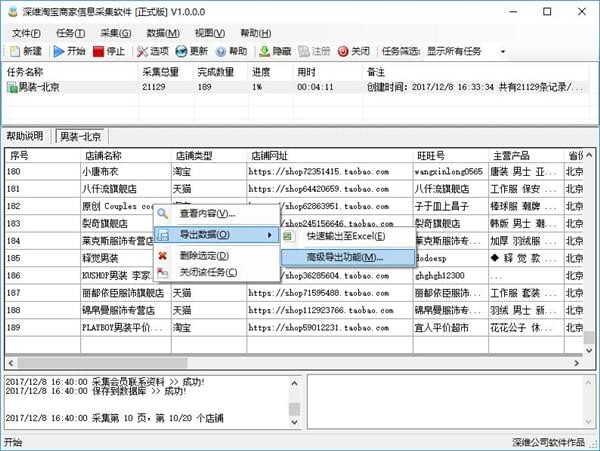The image size is (600, 451).
Task: Click the 新建 (New) toolbar icon
Action: pyautogui.click(x=15, y=51)
